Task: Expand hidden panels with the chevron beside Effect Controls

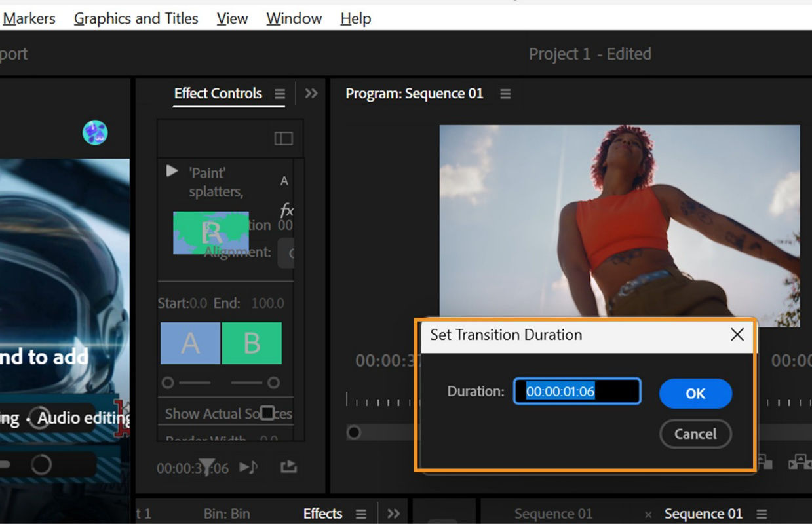Action: click(x=311, y=93)
